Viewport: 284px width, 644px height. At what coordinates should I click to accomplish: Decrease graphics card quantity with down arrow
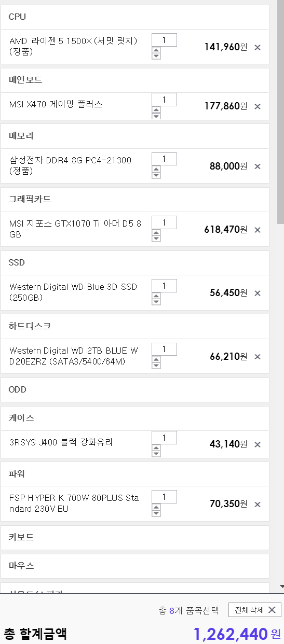click(156, 239)
